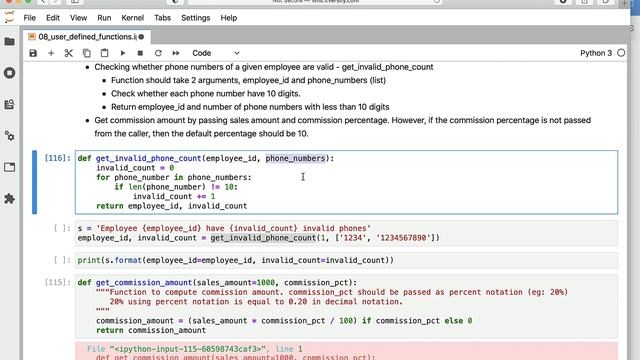Click the cell starting with s = 'Employee

click(x=346, y=233)
